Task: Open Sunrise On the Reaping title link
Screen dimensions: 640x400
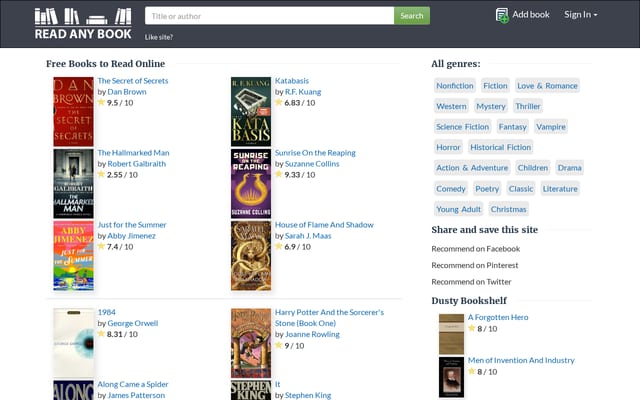Action: tap(315, 153)
